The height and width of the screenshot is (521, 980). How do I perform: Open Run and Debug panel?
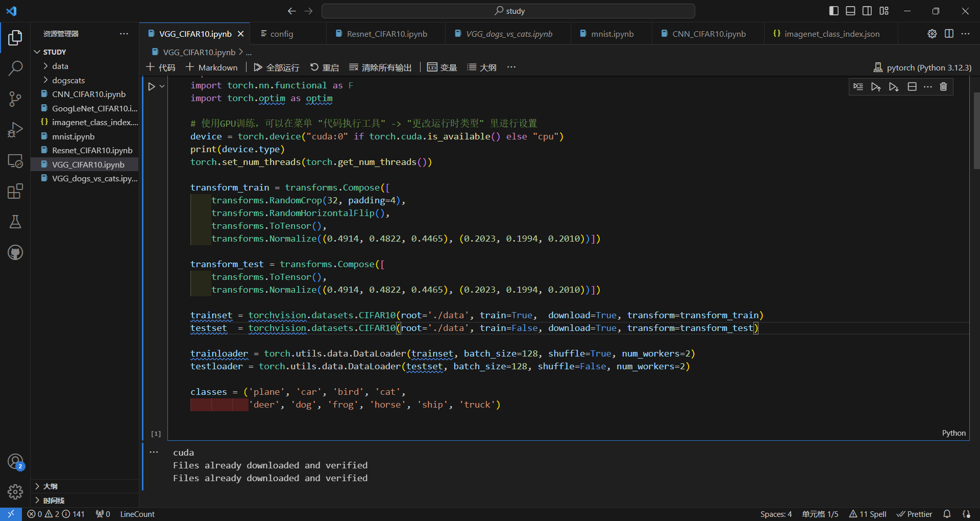tap(15, 130)
